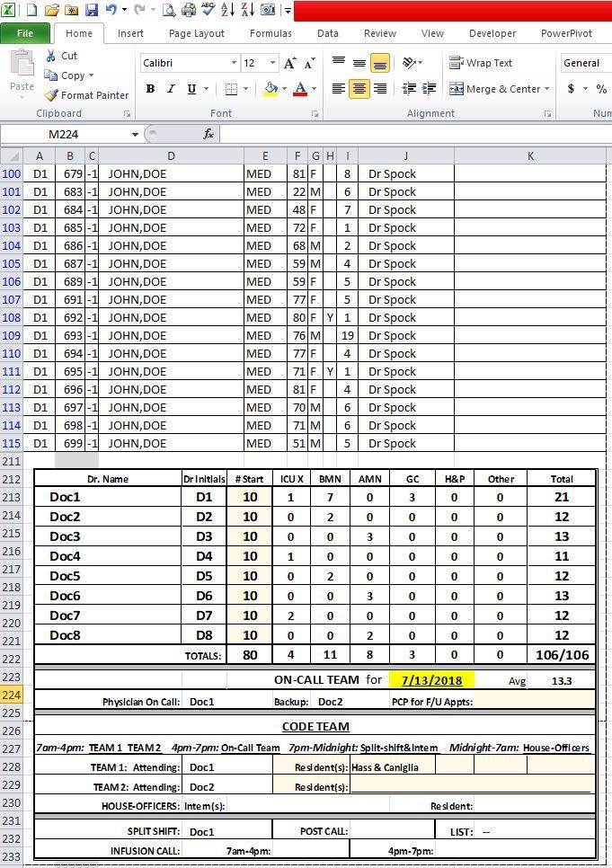Open the font size 12 dropdown

(272, 63)
